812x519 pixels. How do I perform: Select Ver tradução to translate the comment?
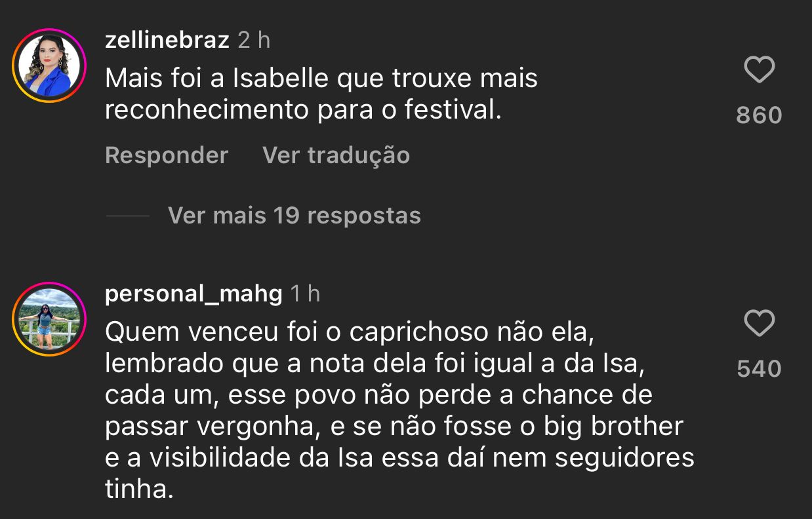[x=336, y=155]
